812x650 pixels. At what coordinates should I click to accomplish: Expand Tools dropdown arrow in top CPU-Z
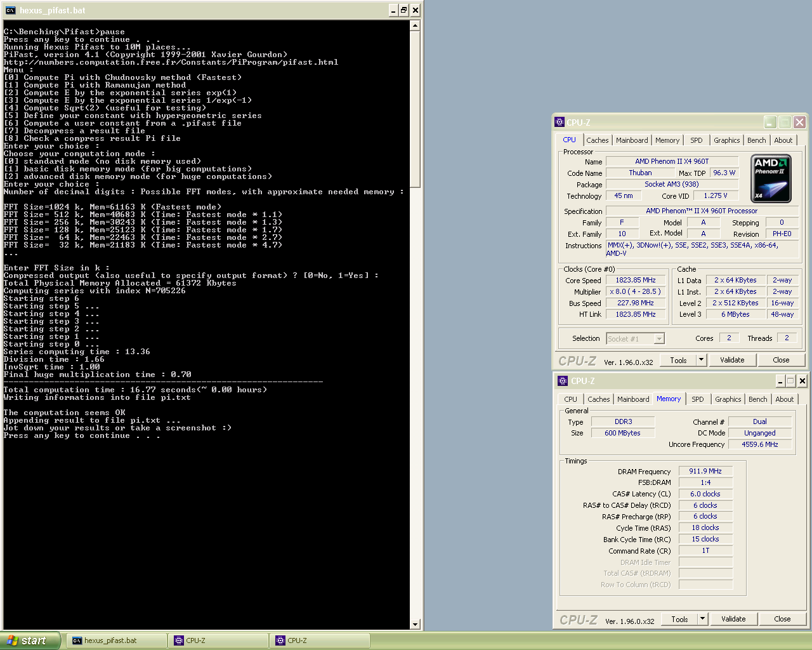point(701,360)
